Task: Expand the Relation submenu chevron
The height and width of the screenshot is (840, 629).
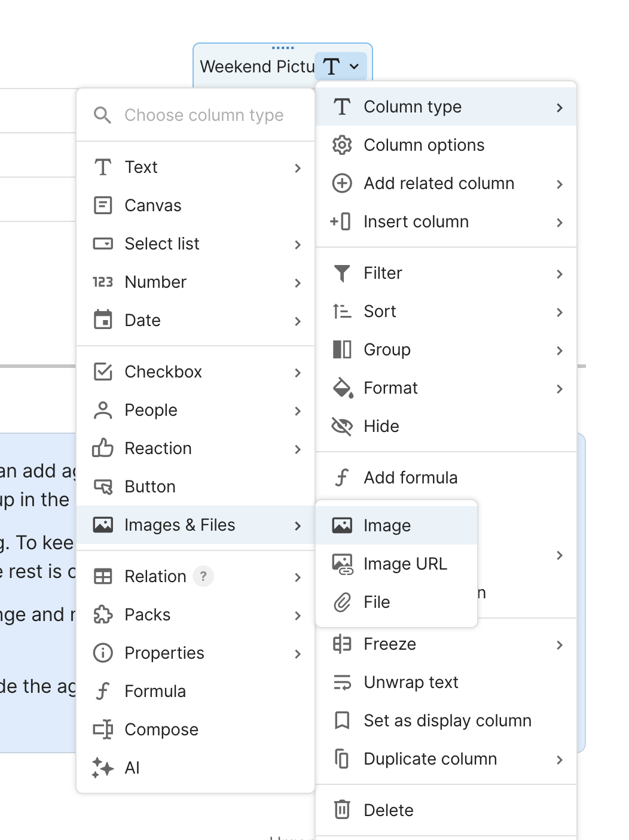Action: [x=298, y=576]
